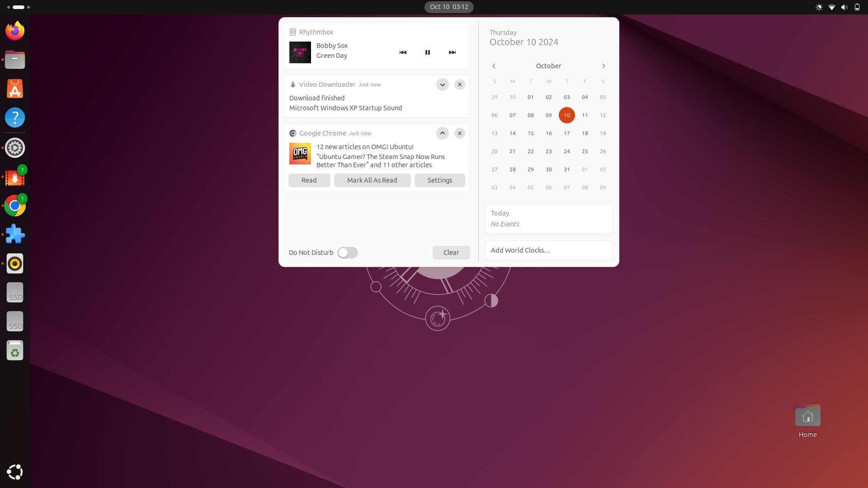Expand Video Downloader notification dropdown
The image size is (868, 488).
pos(442,84)
